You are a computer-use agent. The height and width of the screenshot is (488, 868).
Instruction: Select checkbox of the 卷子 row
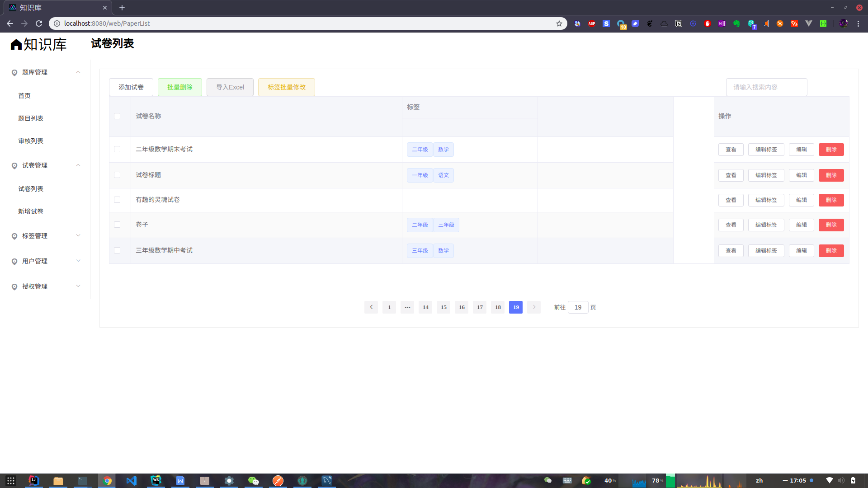pyautogui.click(x=117, y=225)
